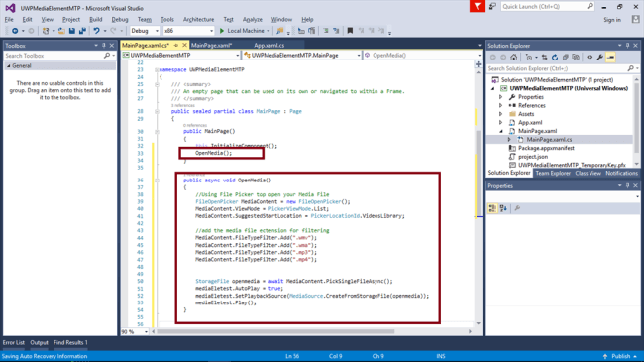Viewport: 644px width, 362px height.
Task: Open Properties with the wrench icon in Solution Explorer
Action: [600, 58]
